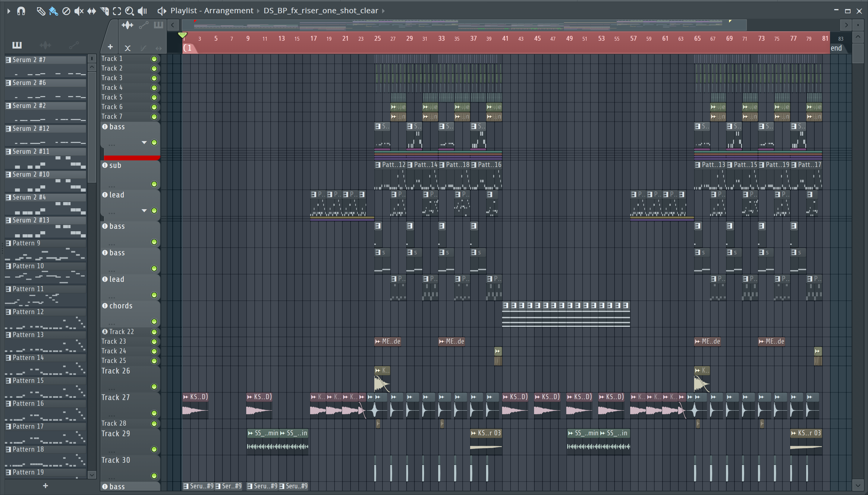Open the Playlist options menu arrow
This screenshot has height=495, width=868.
[9, 11]
